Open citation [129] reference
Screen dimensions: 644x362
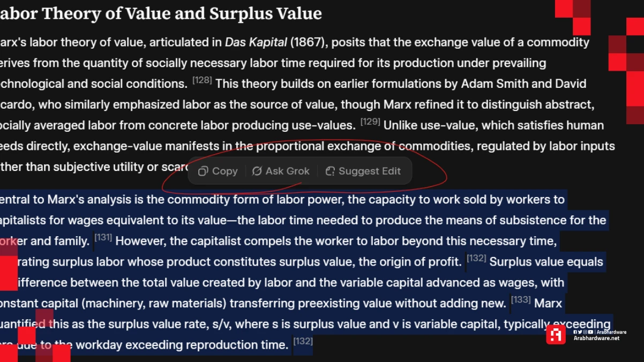(370, 122)
